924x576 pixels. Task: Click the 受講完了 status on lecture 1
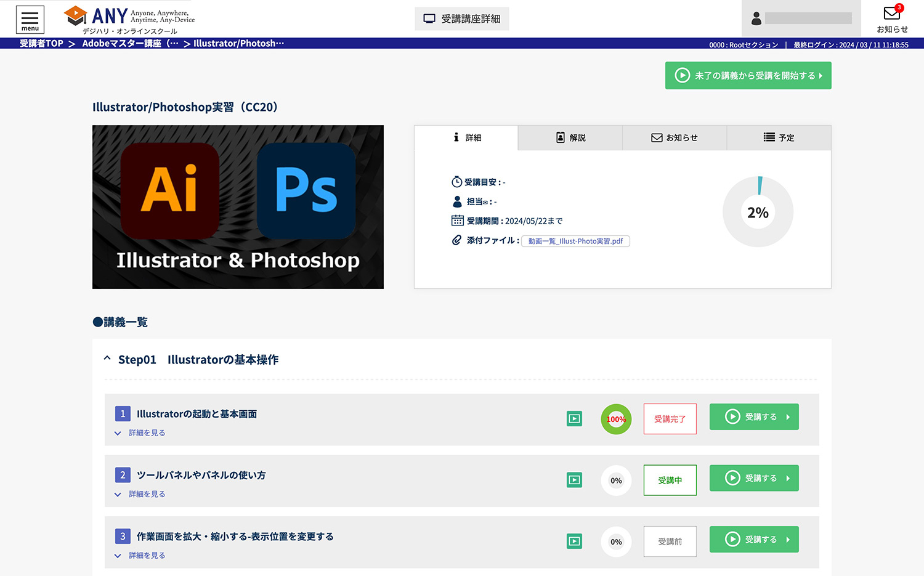pyautogui.click(x=670, y=419)
